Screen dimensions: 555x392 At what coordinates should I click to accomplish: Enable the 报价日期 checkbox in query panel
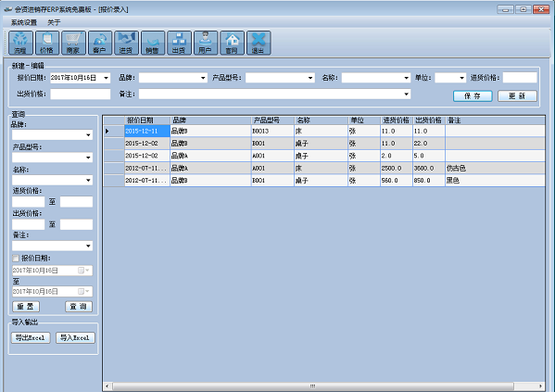click(16, 259)
